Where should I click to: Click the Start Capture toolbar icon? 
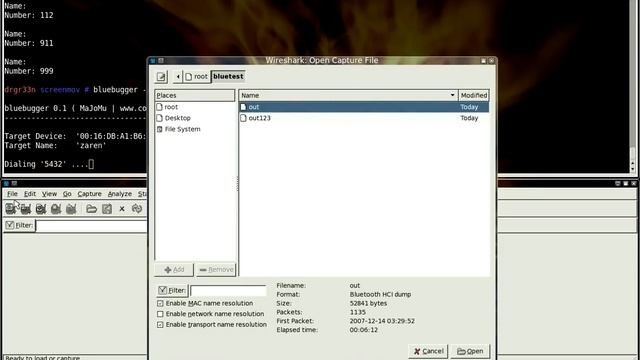point(41,209)
